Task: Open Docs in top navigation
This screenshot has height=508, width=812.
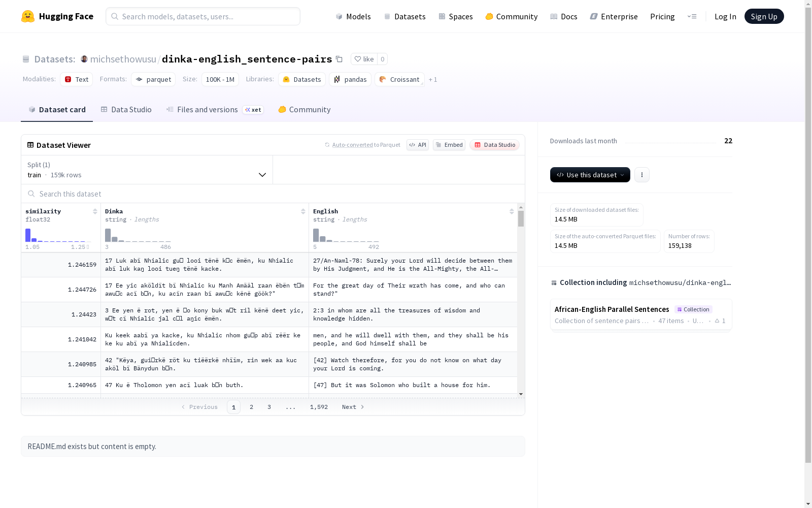Action: click(564, 16)
